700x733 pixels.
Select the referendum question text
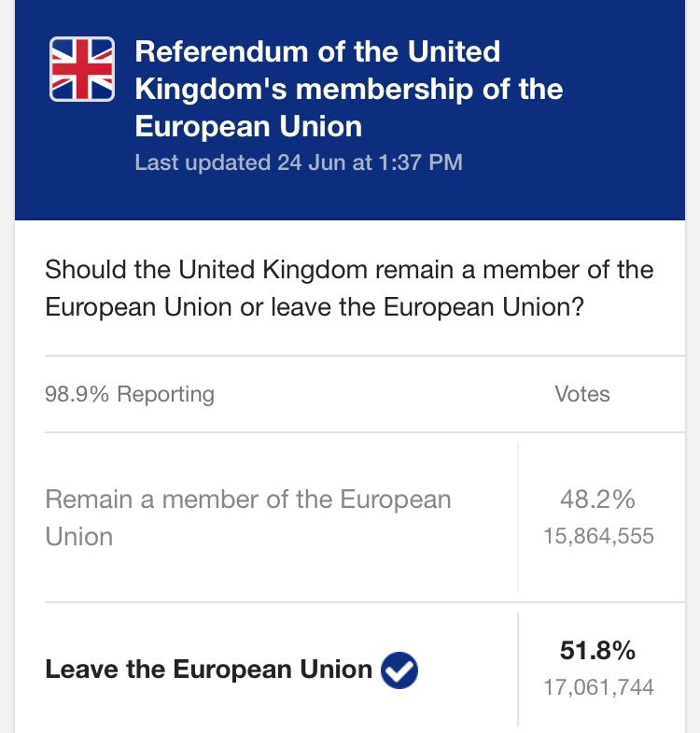pos(349,289)
